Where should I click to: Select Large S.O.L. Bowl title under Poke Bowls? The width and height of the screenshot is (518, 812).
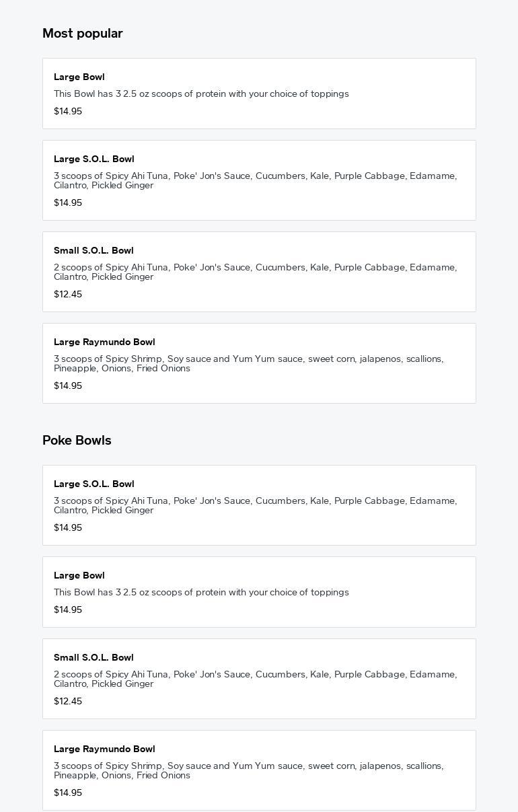click(x=94, y=484)
